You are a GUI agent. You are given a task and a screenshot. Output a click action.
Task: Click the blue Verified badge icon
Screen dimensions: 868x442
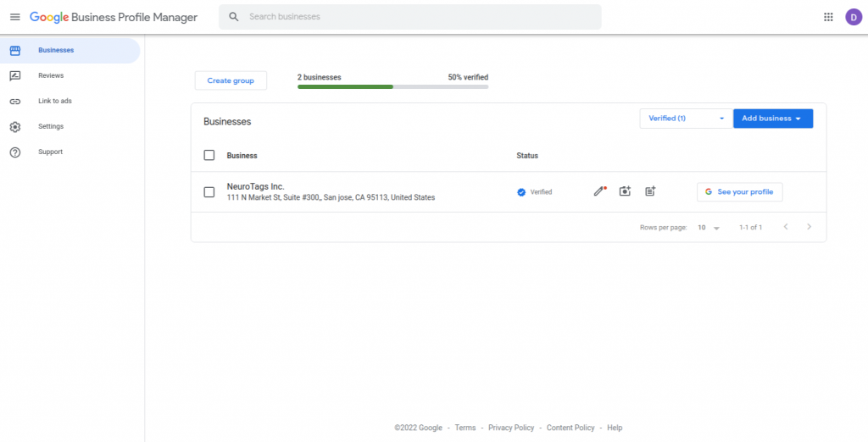(521, 192)
